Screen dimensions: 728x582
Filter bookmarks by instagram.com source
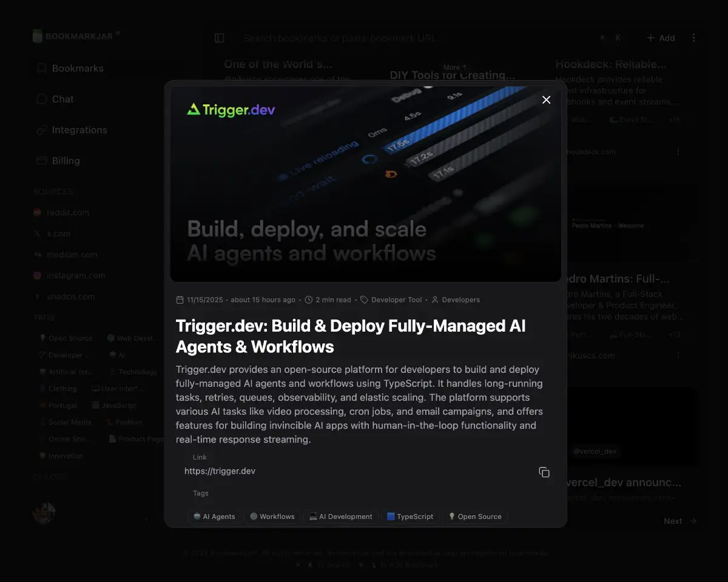click(76, 276)
